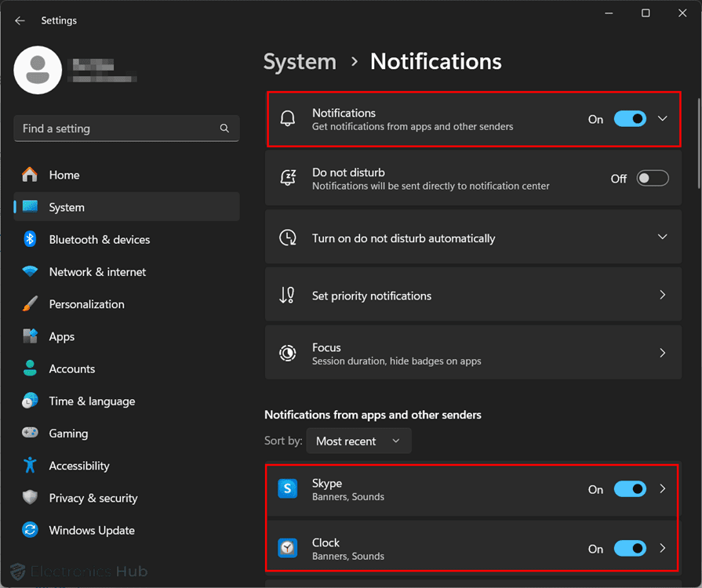Click the Clock app icon
This screenshot has width=702, height=588.
pos(288,548)
